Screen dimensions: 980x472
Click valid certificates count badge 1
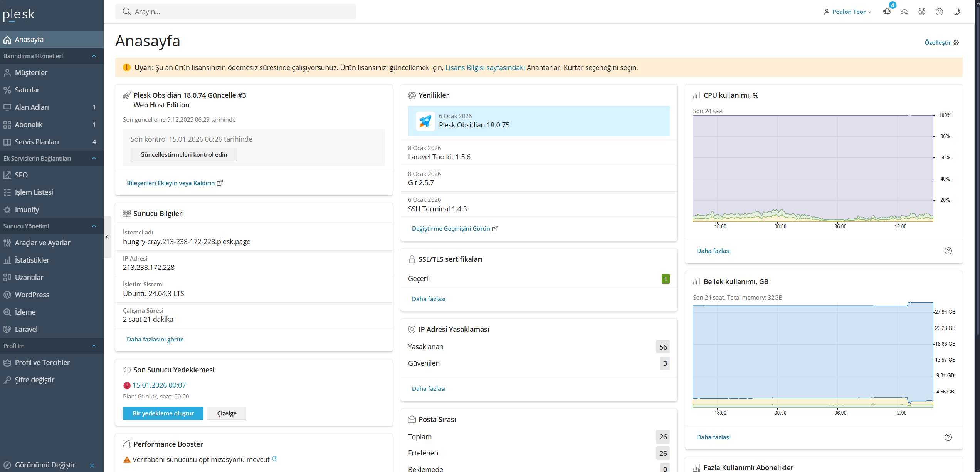pos(665,279)
